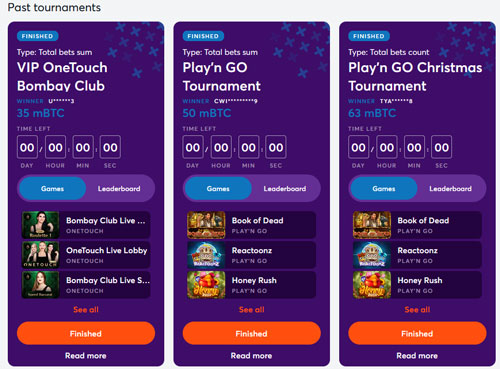Open Read more for Play'n GO Christmas Tournament

point(417,356)
